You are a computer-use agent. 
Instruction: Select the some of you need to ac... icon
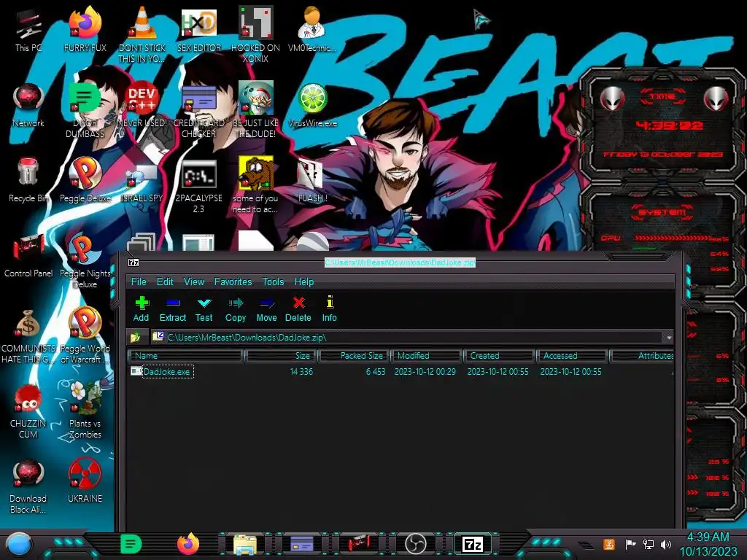click(256, 186)
